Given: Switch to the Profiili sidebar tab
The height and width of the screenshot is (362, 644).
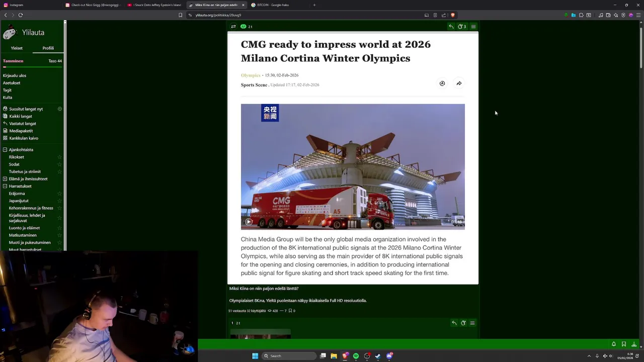Looking at the screenshot, I should coord(48,48).
